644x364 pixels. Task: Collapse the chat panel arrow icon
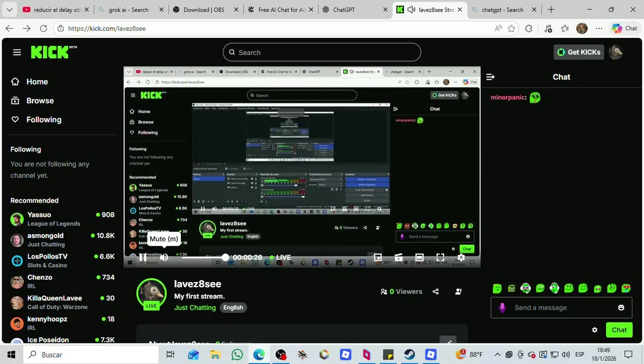[490, 77]
